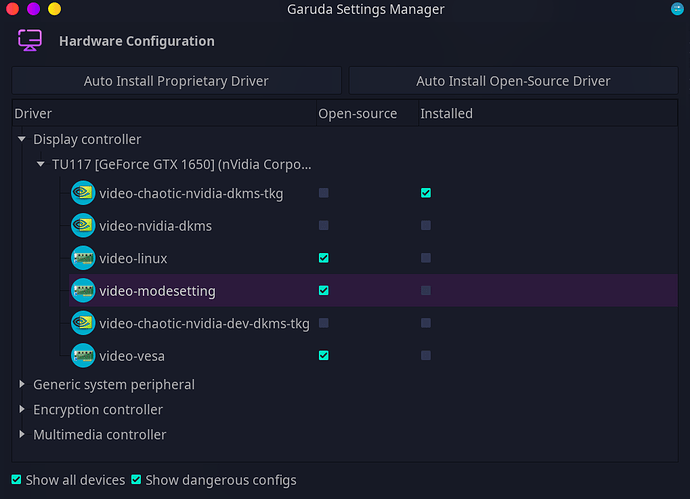Click Auto Install Proprietary Driver
690x499 pixels.
click(176, 81)
